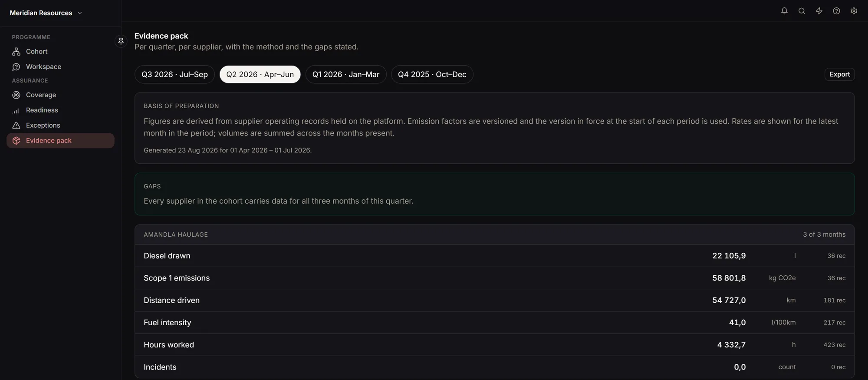Viewport: 868px width, 380px height.
Task: Click the search magnifier icon
Action: point(802,11)
